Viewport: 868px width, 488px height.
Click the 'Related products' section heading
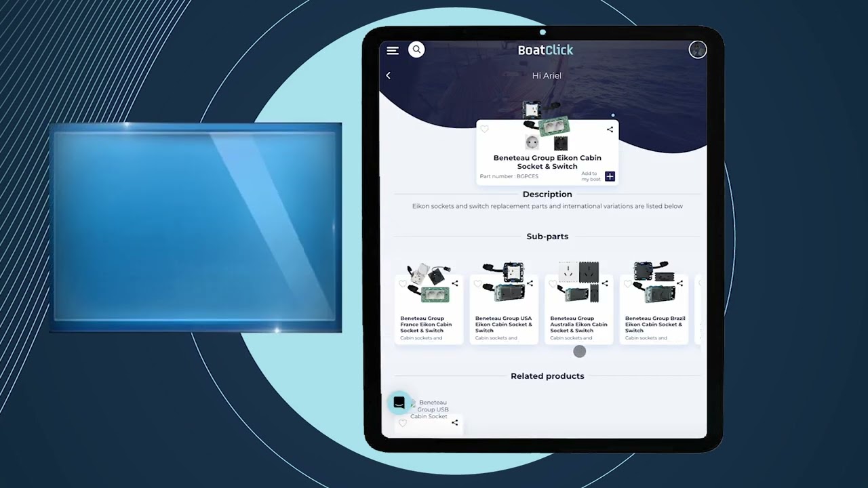547,376
